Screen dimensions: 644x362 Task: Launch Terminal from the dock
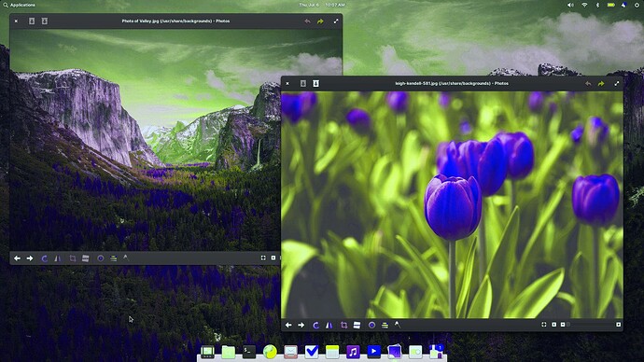pos(249,352)
